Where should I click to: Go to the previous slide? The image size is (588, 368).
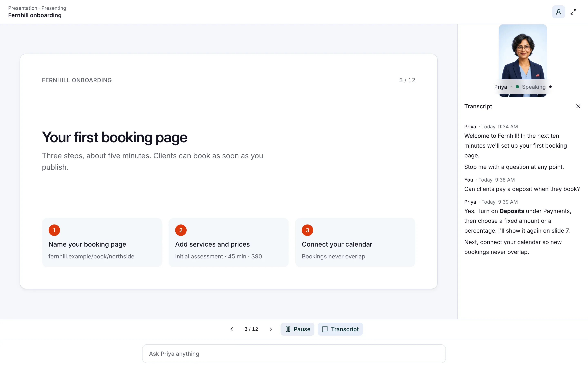232,329
